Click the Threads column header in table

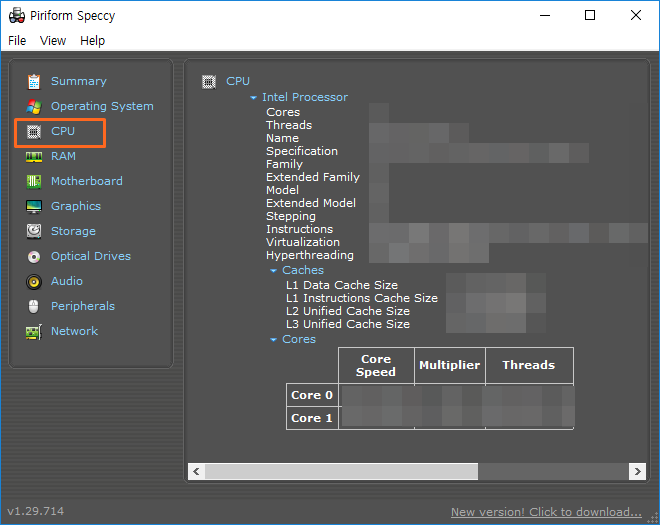(529, 366)
